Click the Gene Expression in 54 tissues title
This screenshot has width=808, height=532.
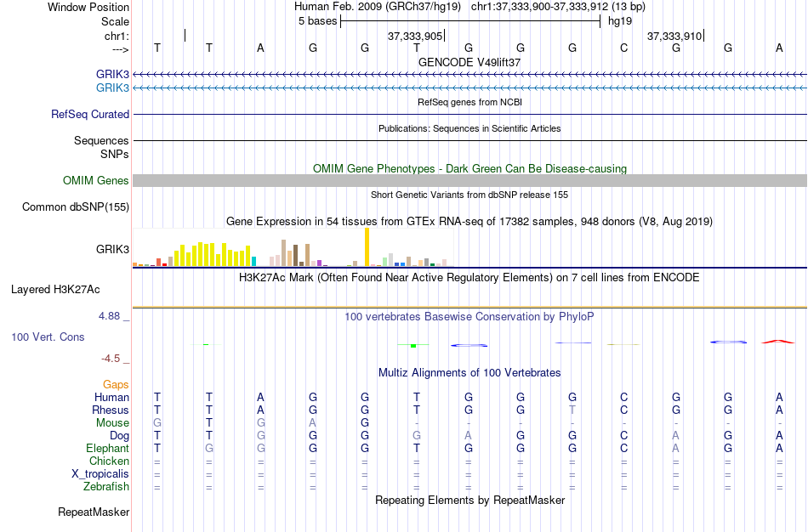coord(469,222)
